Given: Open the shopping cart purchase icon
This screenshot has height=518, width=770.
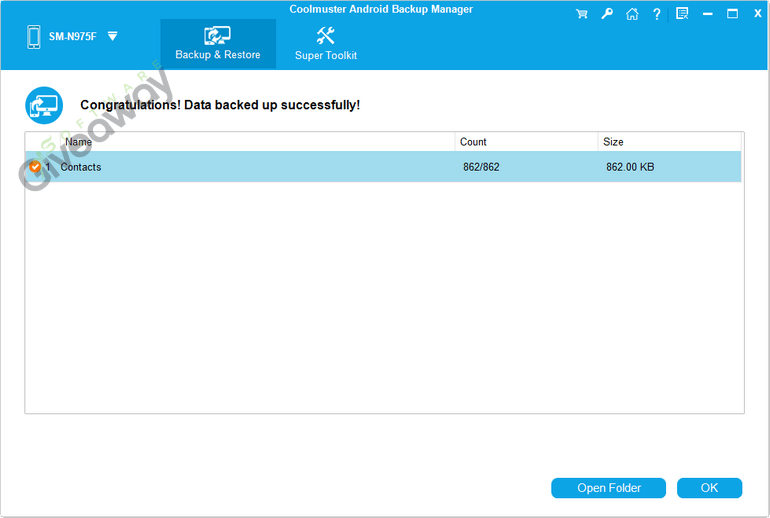Looking at the screenshot, I should [x=581, y=14].
